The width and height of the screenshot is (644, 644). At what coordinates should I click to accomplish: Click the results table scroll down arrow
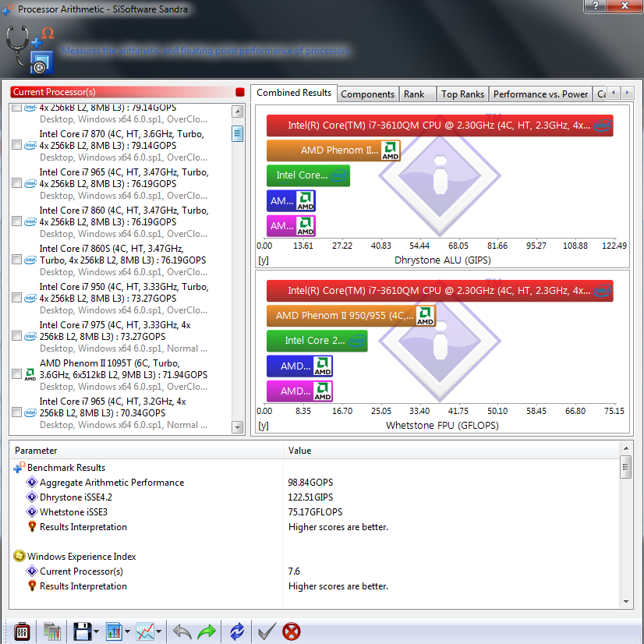point(626,602)
